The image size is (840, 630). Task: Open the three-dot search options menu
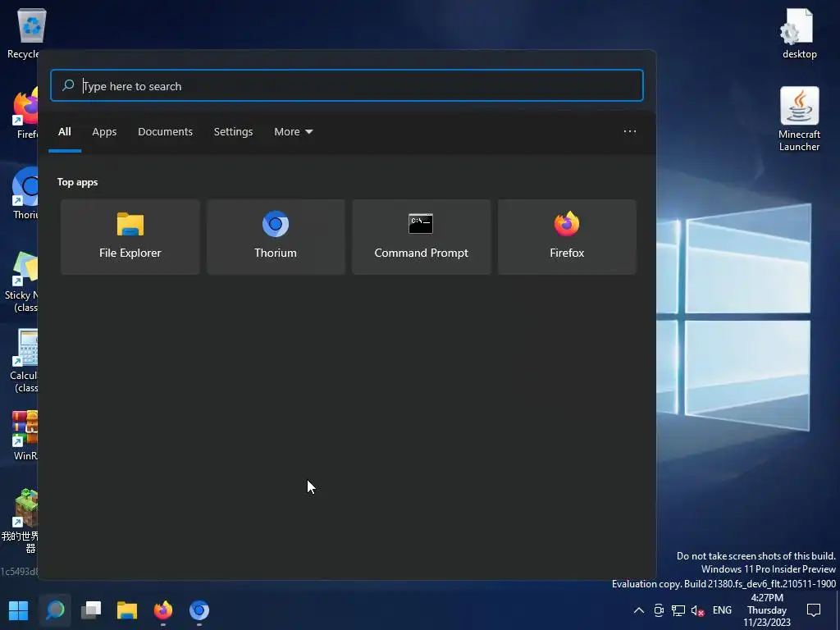(x=629, y=131)
